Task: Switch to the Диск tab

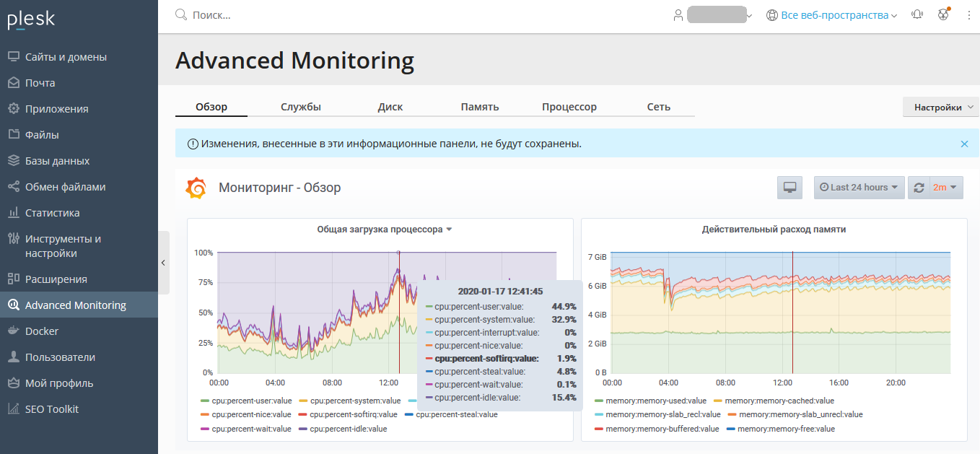Action: (x=390, y=107)
